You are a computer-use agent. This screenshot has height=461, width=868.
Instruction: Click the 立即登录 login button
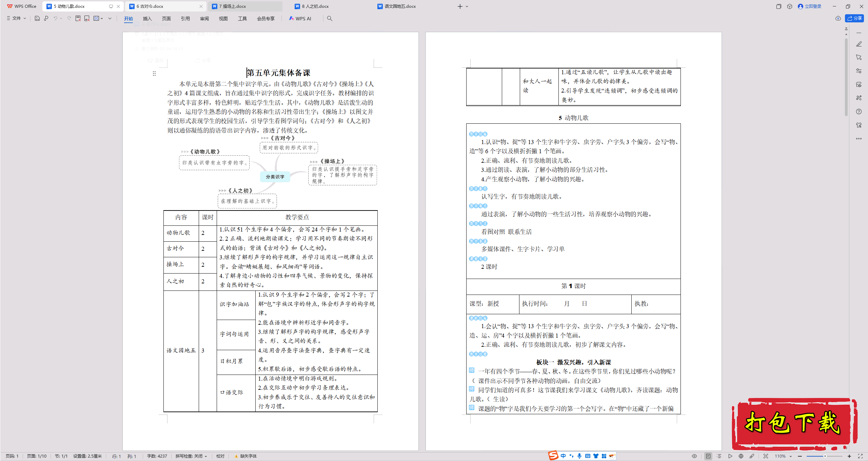[810, 6]
